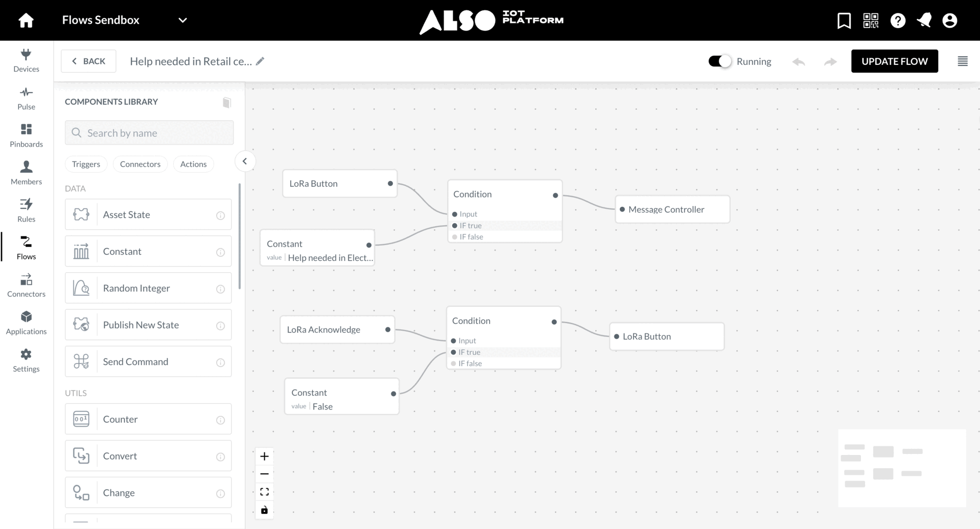Open the help question mark icon

[x=898, y=20]
